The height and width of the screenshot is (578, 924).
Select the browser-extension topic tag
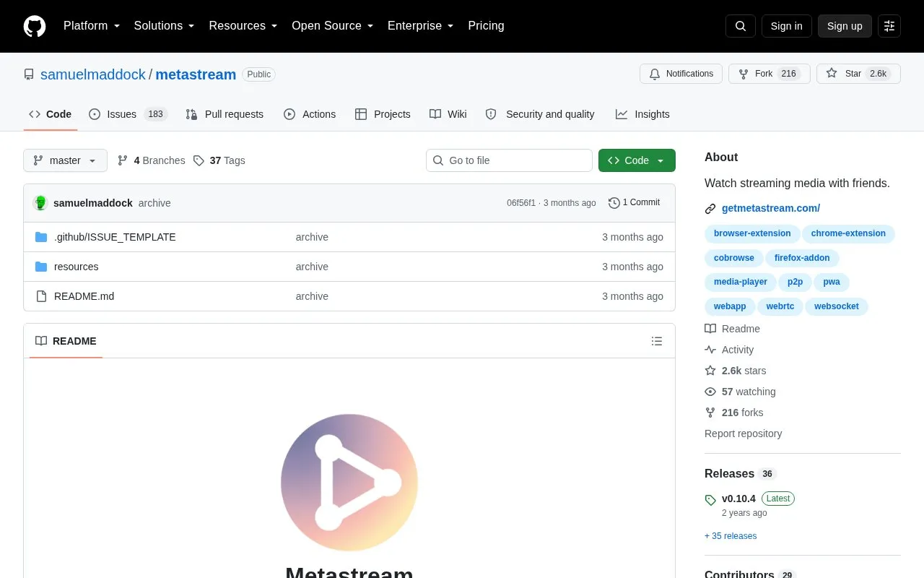[x=752, y=233]
